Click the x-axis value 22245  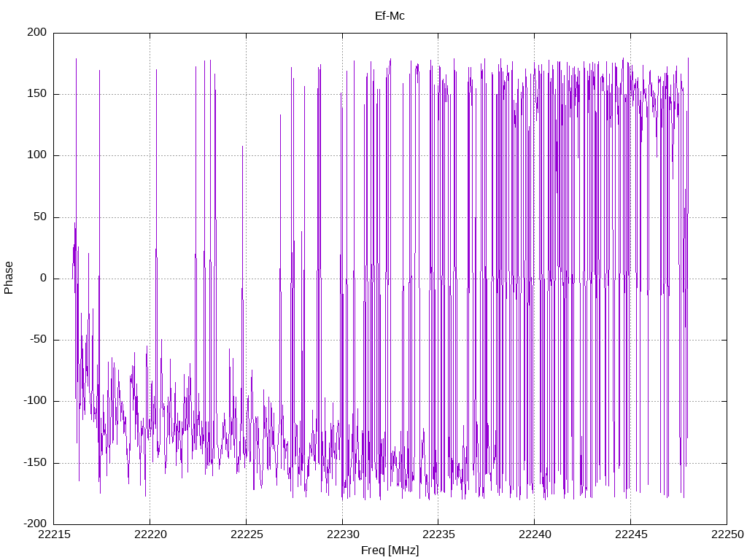pos(631,534)
